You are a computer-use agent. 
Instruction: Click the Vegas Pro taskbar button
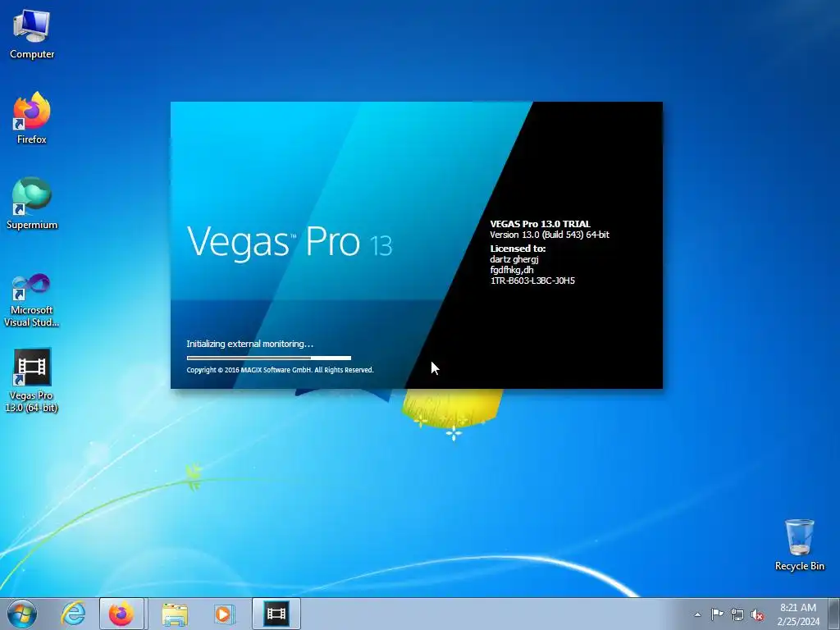(276, 614)
